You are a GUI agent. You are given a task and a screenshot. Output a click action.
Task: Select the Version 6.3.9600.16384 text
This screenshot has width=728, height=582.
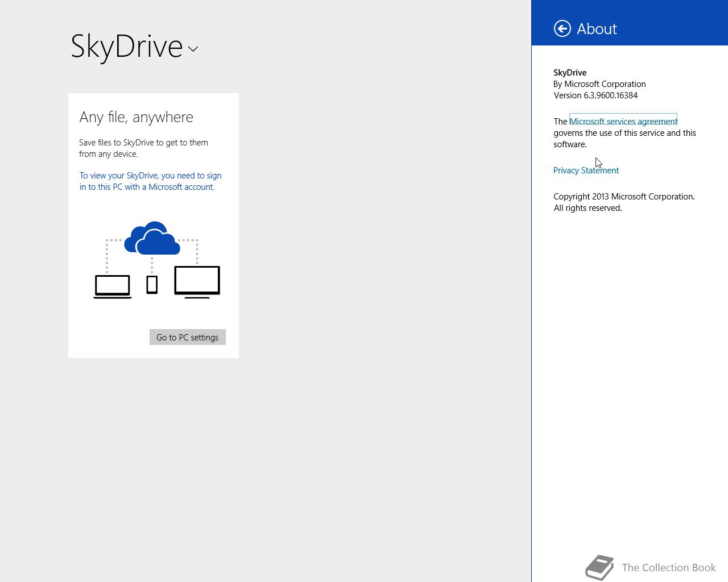595,95
